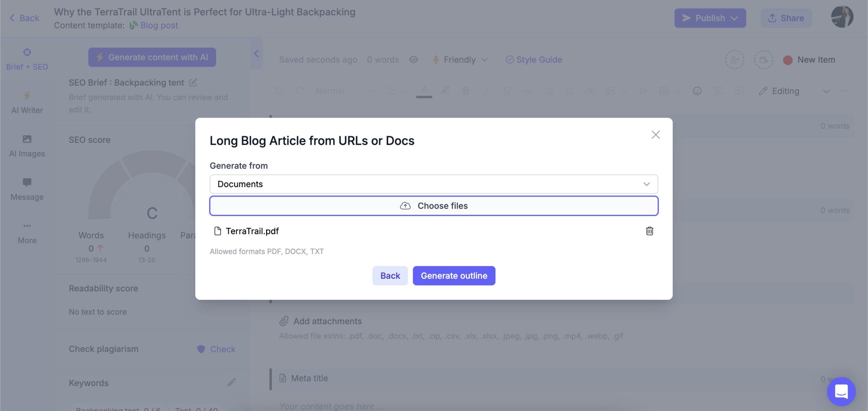Toggle italic formatting
The width and height of the screenshot is (868, 411).
[486, 91]
